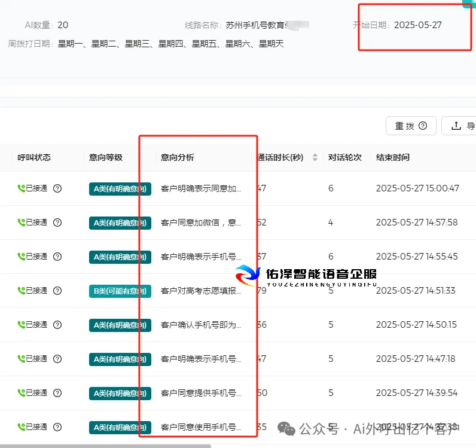
Task: Click the start date value 2025-05-27
Action: (x=418, y=25)
